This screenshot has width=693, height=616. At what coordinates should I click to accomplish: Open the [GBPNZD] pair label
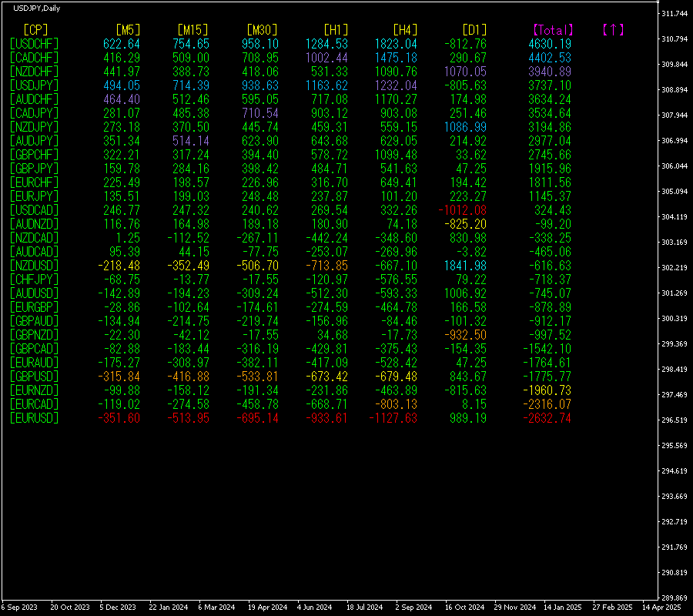point(35,335)
